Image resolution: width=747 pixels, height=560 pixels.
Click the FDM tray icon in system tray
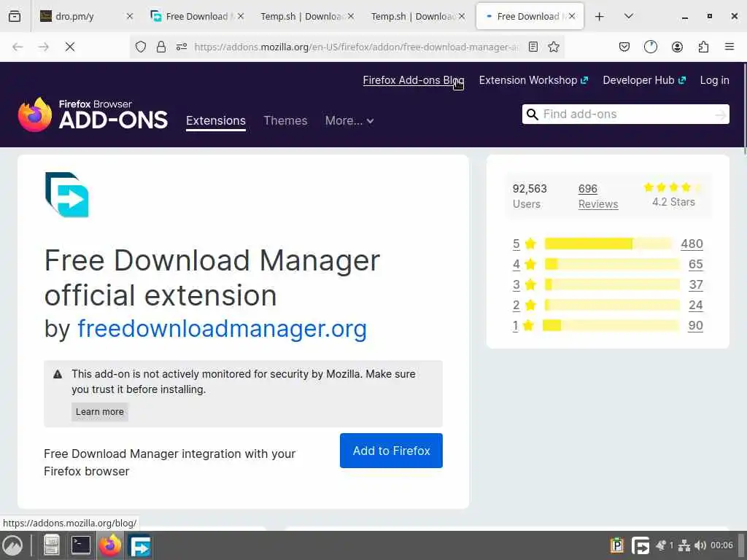point(640,545)
